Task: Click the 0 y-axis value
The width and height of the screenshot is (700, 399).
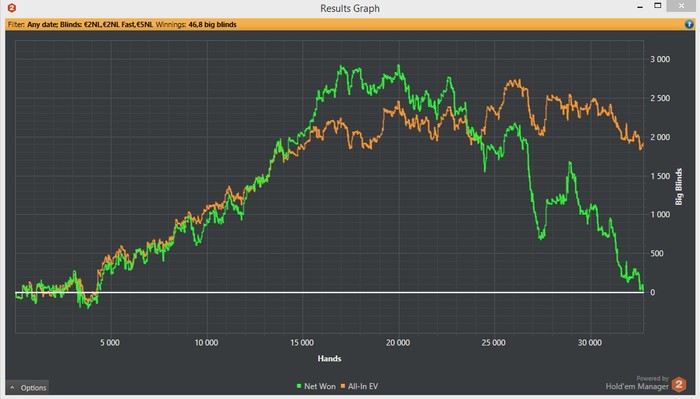Action: point(653,292)
